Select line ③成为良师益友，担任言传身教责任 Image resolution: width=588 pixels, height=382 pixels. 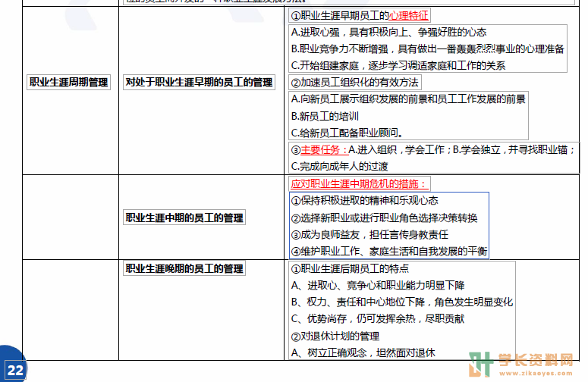coord(369,235)
